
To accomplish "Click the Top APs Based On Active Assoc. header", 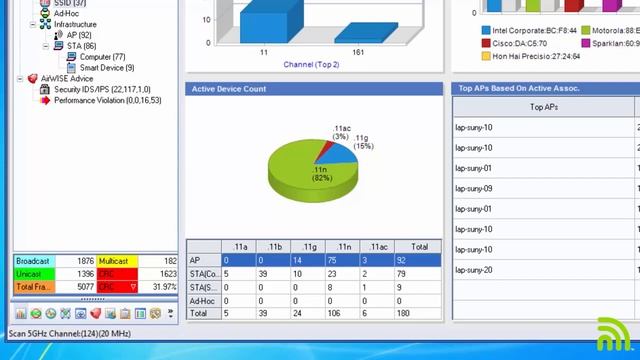I will tap(546, 88).
